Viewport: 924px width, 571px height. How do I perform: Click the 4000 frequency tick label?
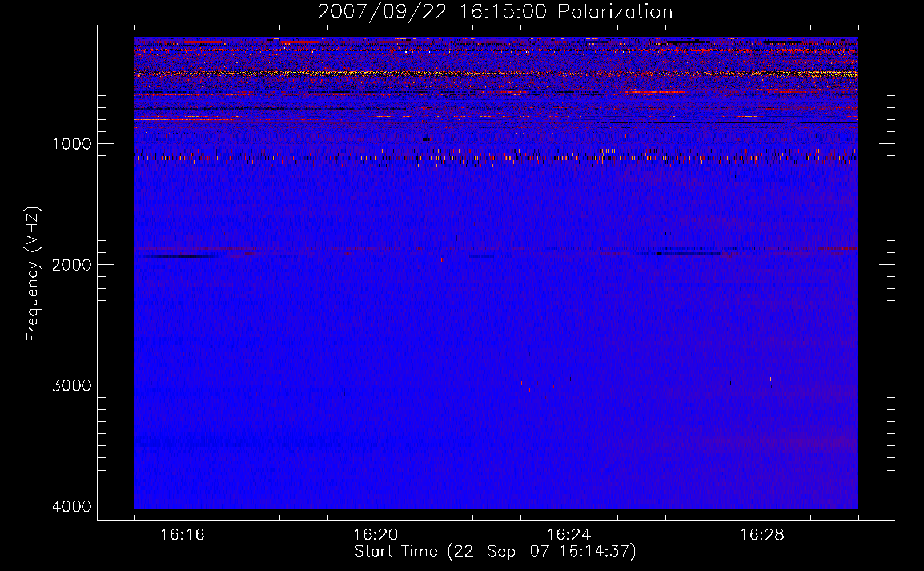point(71,506)
